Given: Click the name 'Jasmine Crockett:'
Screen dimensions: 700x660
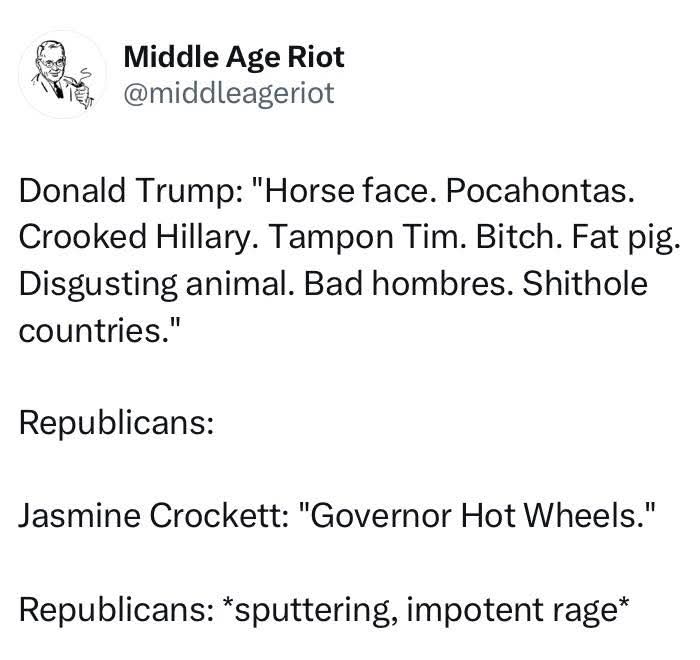Looking at the screenshot, I should (x=154, y=515).
